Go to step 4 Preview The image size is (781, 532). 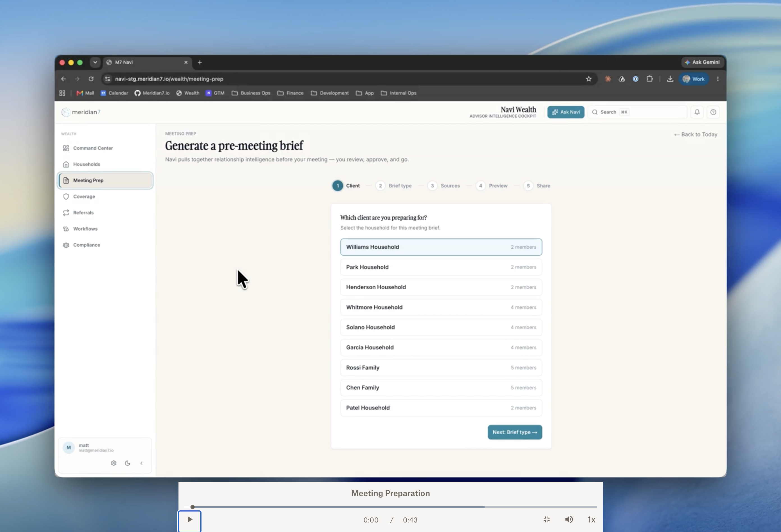(x=492, y=186)
